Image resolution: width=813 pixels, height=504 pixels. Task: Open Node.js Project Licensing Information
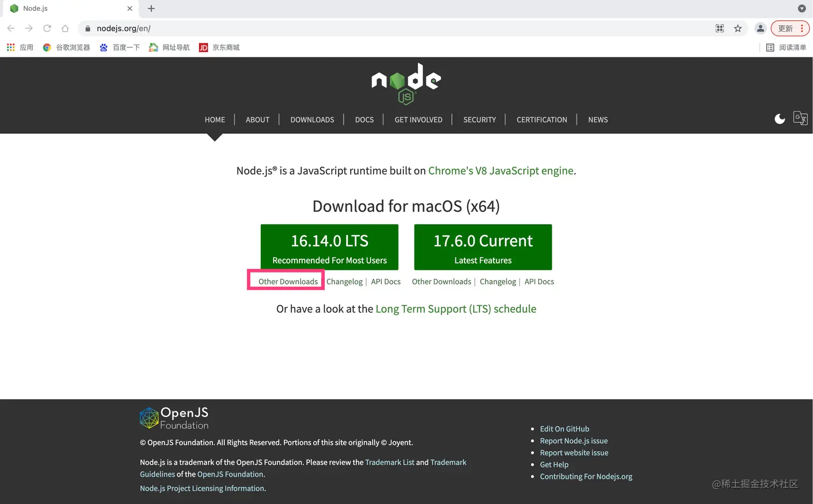coord(202,488)
